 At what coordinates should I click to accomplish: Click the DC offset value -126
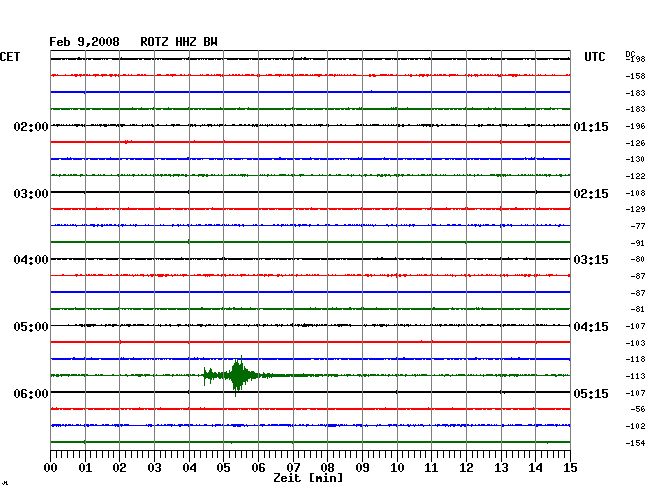(635, 143)
